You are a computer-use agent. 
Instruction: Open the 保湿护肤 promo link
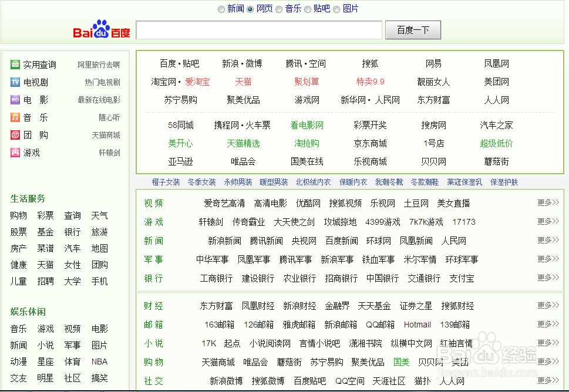point(504,182)
